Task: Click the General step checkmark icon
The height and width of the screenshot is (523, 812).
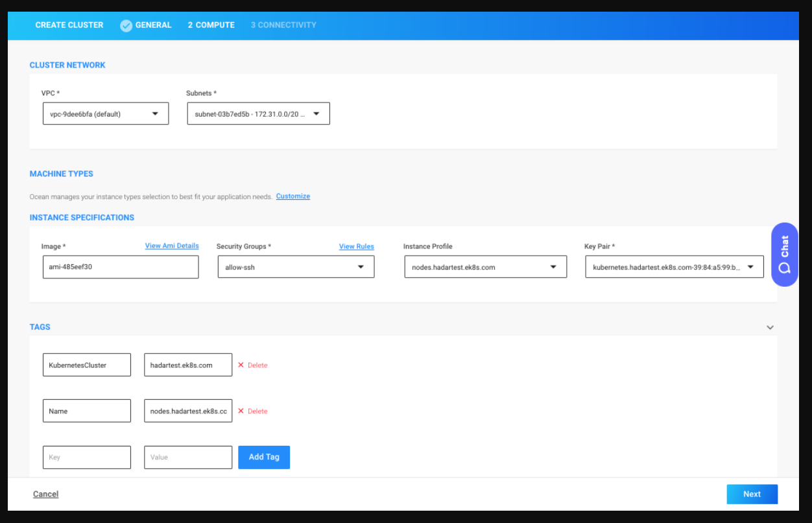Action: [x=126, y=25]
